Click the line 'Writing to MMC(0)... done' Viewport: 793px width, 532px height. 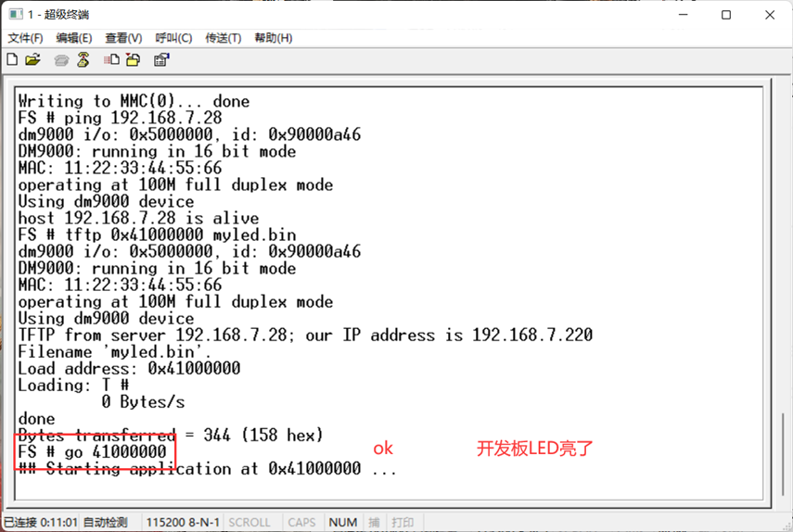click(x=134, y=101)
